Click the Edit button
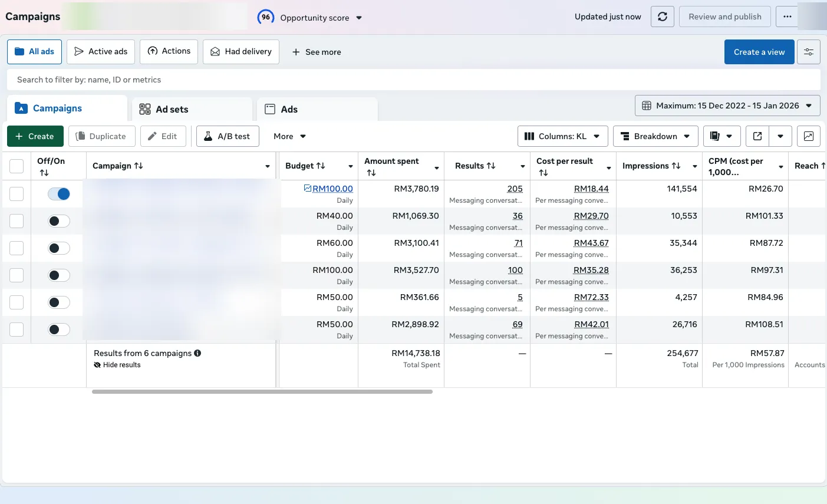Viewport: 827px width, 504px height. (x=163, y=136)
